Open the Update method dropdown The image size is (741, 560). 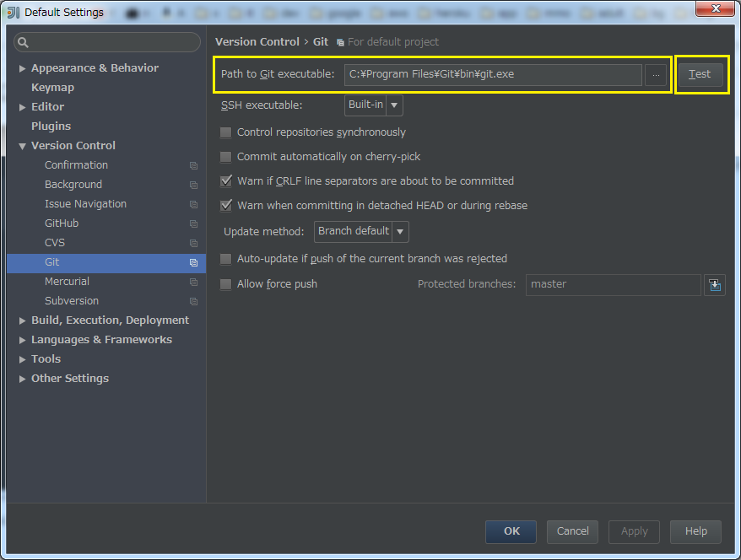400,231
